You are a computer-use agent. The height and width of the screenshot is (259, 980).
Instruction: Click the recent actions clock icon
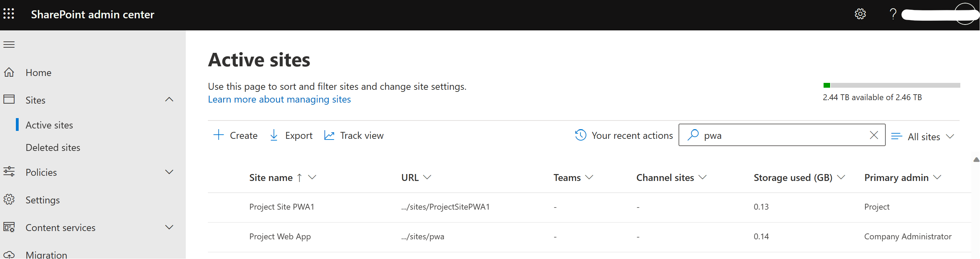coord(580,135)
